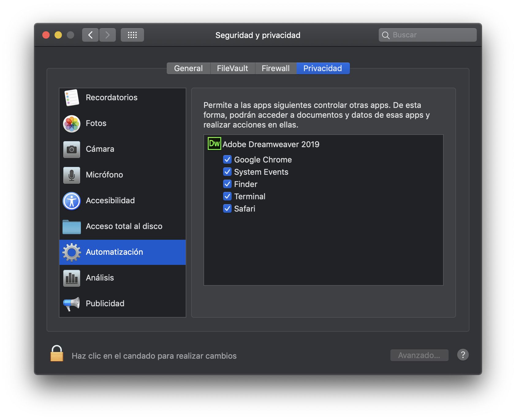Click the Fotos icon in the sidebar
The image size is (516, 420).
pos(71,123)
